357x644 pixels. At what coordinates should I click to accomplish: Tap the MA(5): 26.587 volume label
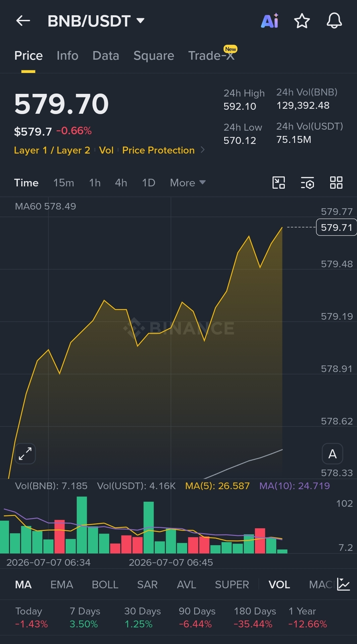click(x=217, y=486)
